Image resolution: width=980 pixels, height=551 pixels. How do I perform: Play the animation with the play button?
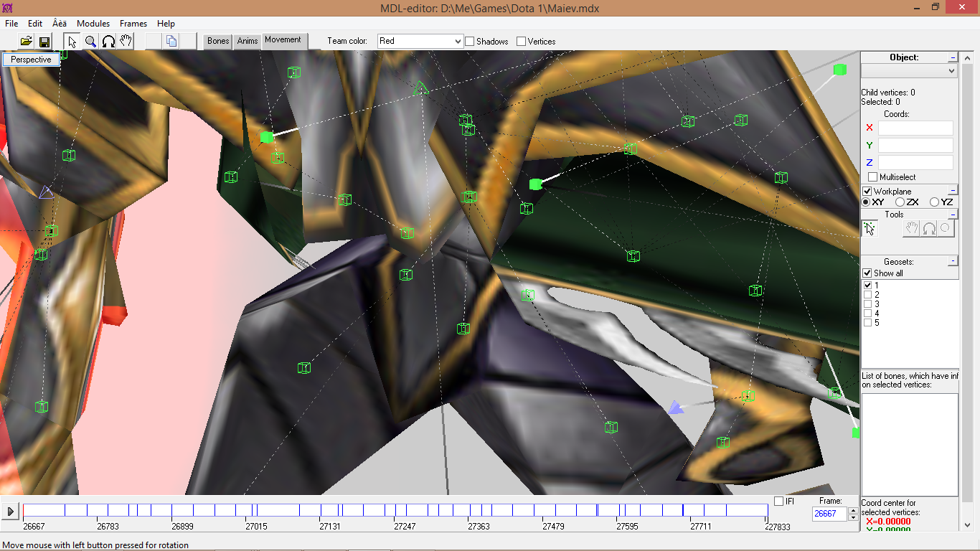[x=10, y=512]
